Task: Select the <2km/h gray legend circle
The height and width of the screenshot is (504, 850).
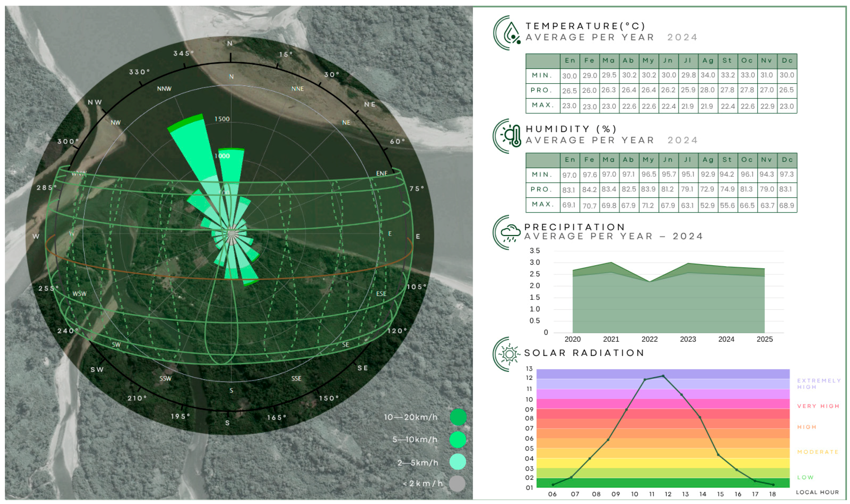Action: 457,484
